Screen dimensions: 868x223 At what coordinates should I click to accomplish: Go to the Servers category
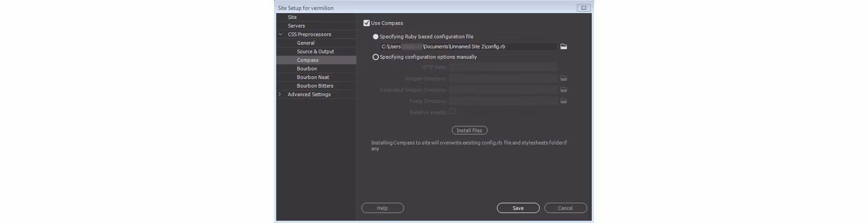point(297,26)
